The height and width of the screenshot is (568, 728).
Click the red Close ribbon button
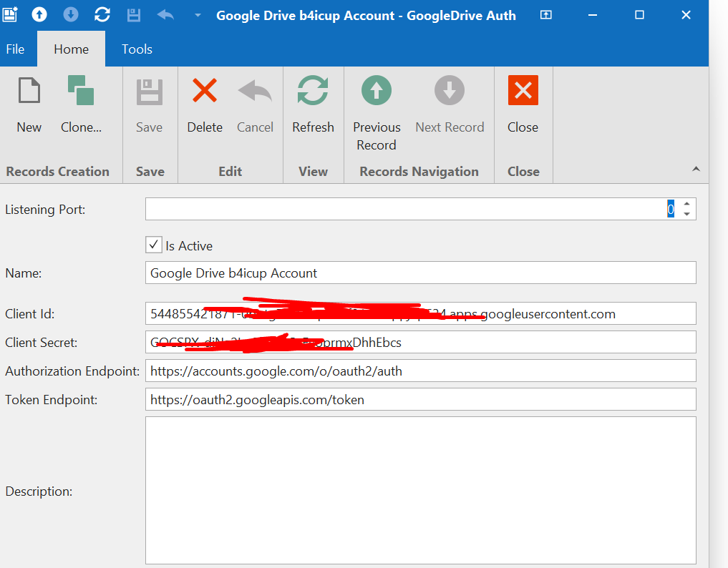click(x=523, y=105)
